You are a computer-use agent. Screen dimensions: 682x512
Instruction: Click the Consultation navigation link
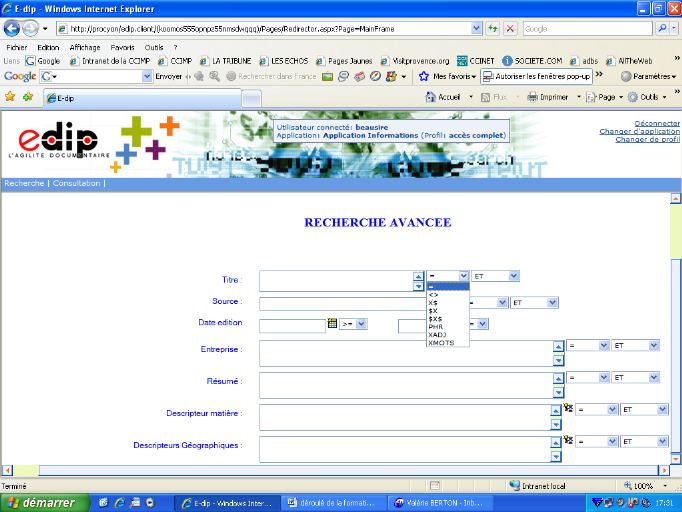coord(76,183)
